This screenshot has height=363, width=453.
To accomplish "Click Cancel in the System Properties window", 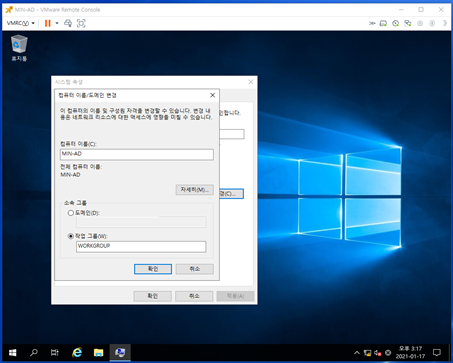I will click(x=194, y=296).
